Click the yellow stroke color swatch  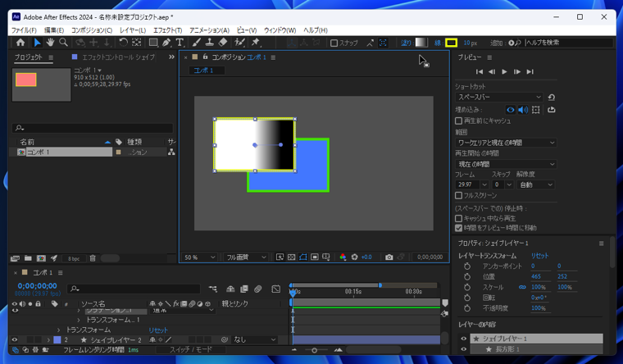coord(451,43)
